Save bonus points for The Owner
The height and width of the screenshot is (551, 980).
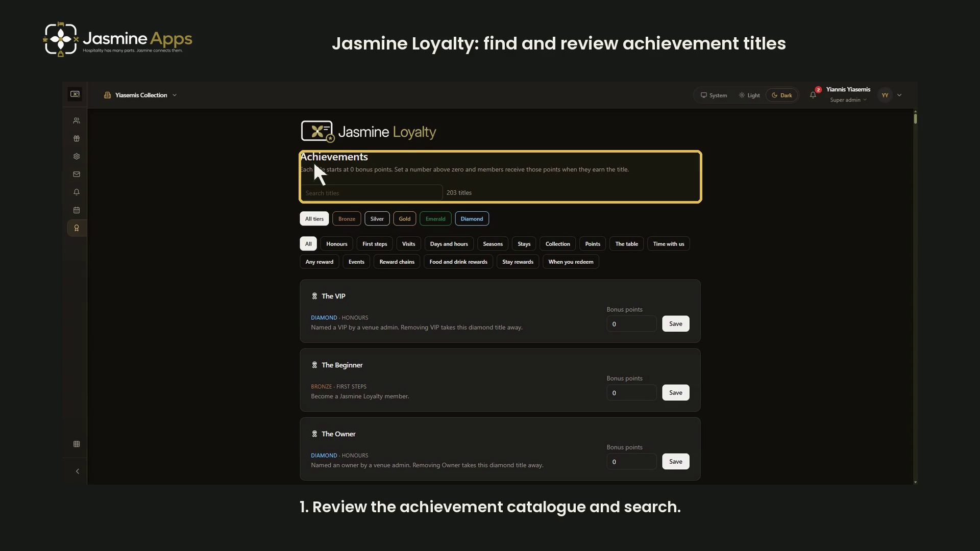click(676, 462)
